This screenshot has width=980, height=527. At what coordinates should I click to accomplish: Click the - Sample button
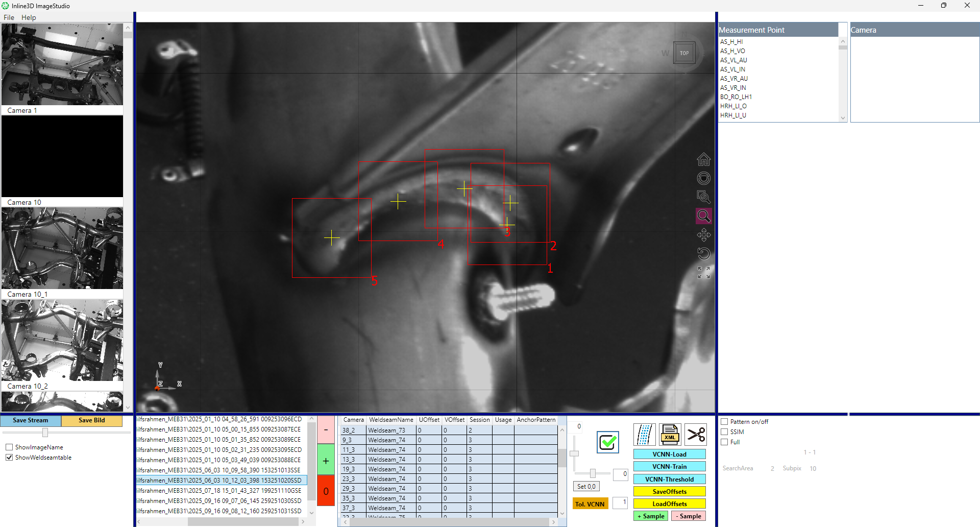click(x=689, y=516)
